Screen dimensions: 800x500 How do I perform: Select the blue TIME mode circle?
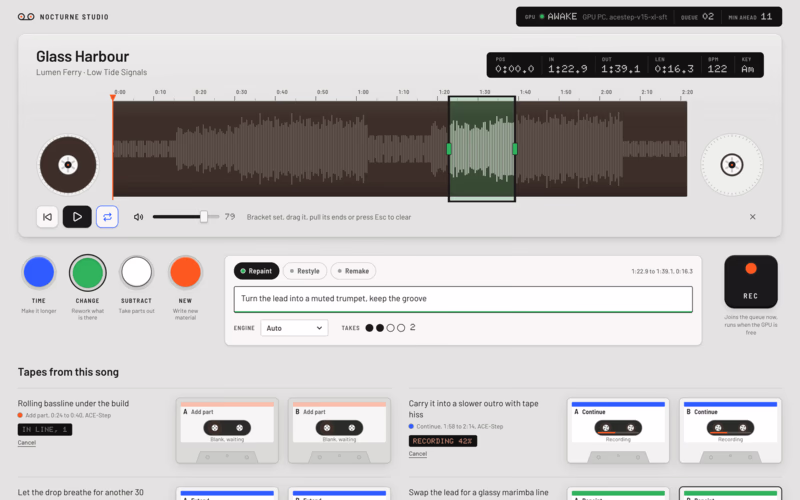[39, 272]
